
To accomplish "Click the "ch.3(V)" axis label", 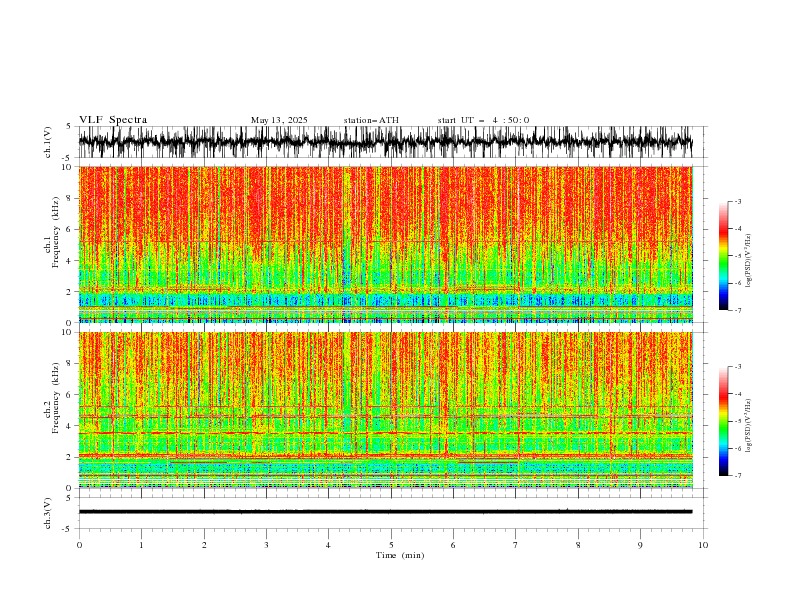I will [x=48, y=513].
